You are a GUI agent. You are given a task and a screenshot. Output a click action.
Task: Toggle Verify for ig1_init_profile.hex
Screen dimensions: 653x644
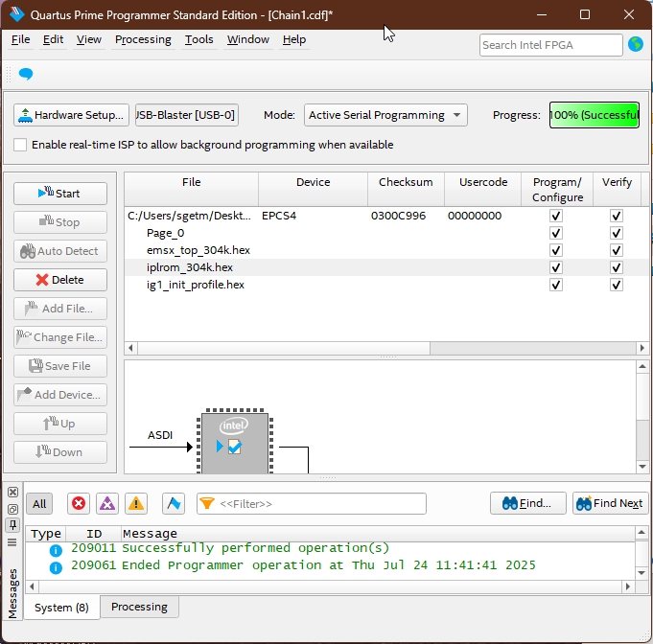coord(617,285)
